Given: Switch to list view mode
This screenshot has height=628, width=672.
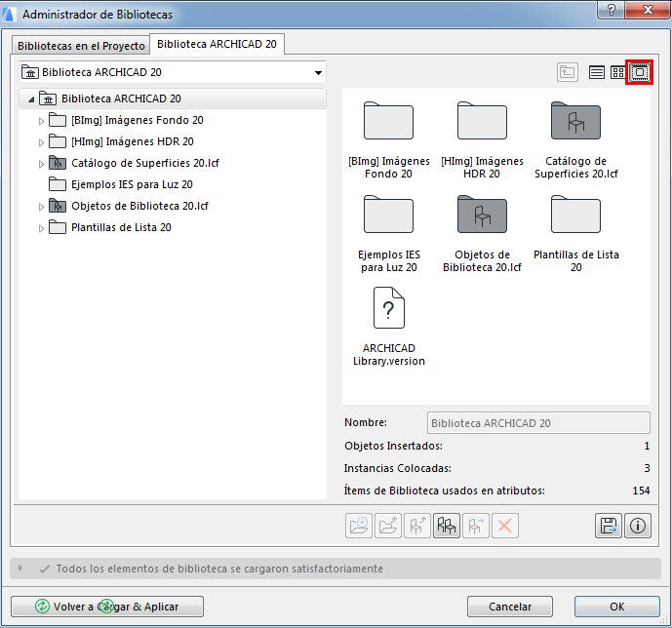Looking at the screenshot, I should click(x=596, y=72).
